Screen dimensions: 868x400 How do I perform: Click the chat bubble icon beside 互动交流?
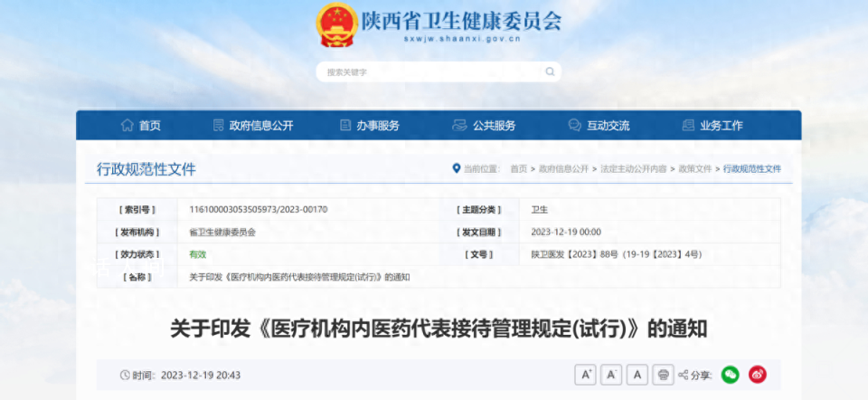(x=575, y=125)
